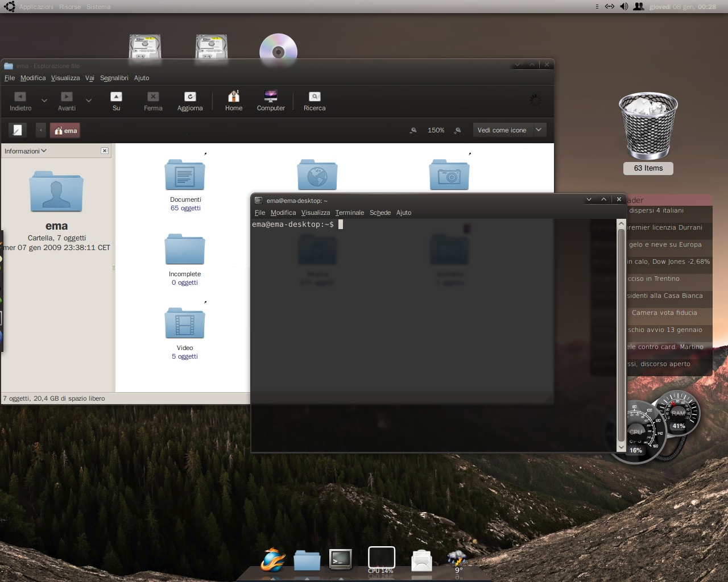This screenshot has width=728, height=582.
Task: Open the Home folder toolbar button
Action: coord(234,102)
